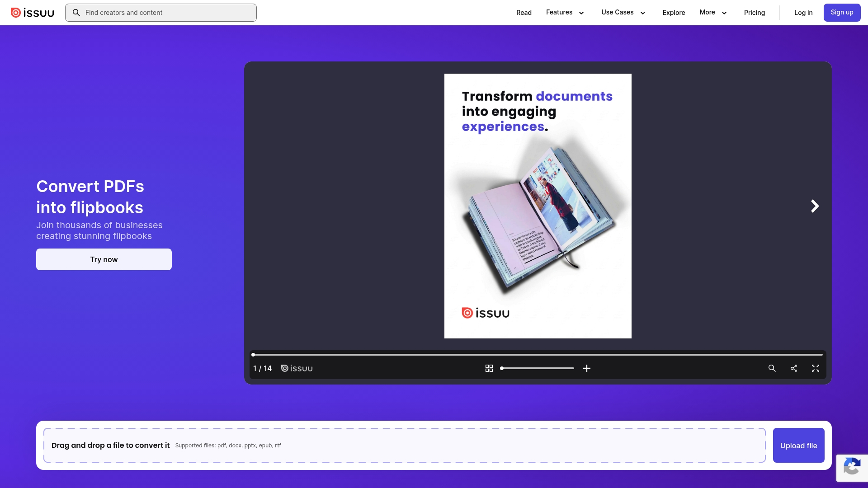Click the Find creators and content search field
Screen dimensions: 868x488
pos(160,13)
